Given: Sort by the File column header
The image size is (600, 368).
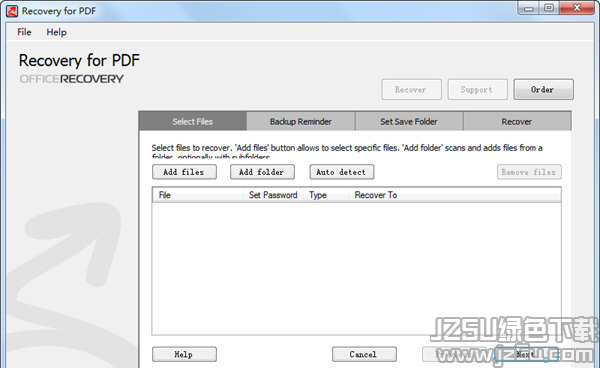Looking at the screenshot, I should pyautogui.click(x=197, y=195).
